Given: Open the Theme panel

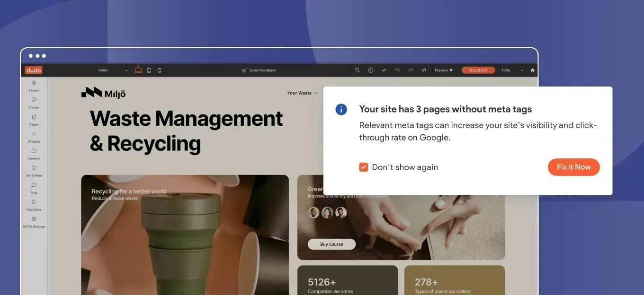Looking at the screenshot, I should pyautogui.click(x=34, y=103).
